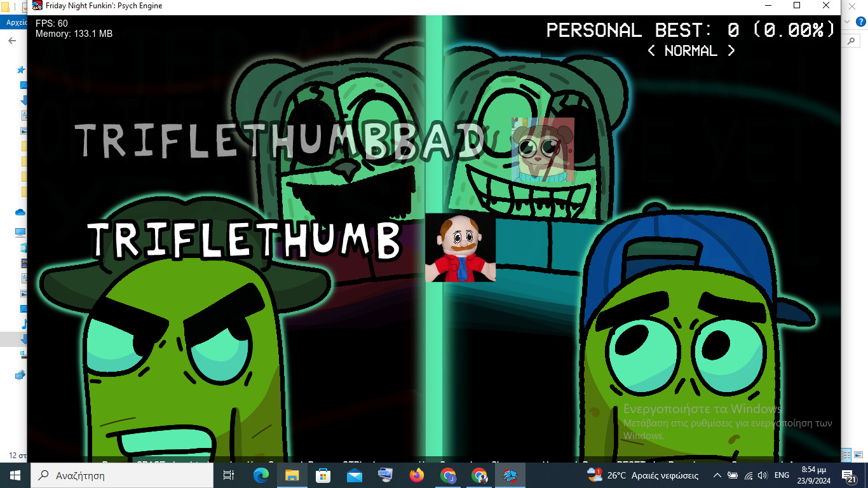
Task: Open the Task View button
Action: pos(229,475)
